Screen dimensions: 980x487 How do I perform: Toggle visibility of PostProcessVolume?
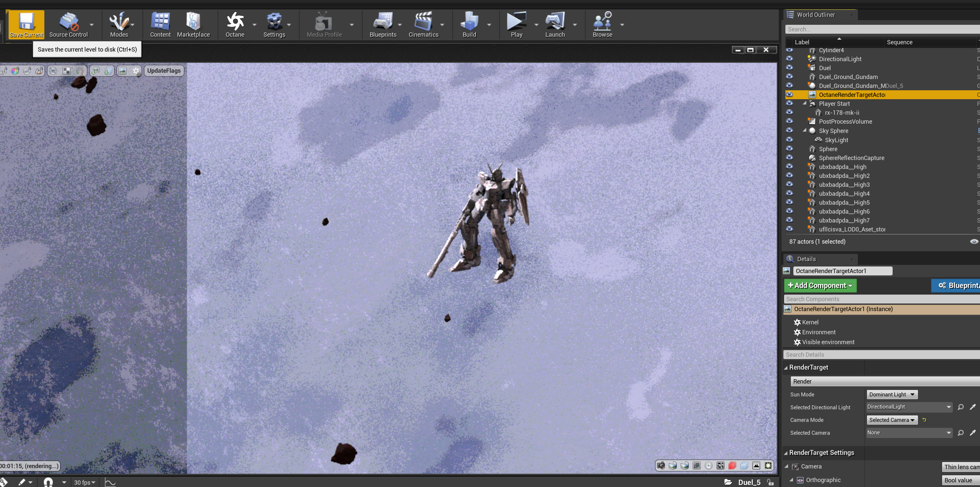click(x=789, y=121)
